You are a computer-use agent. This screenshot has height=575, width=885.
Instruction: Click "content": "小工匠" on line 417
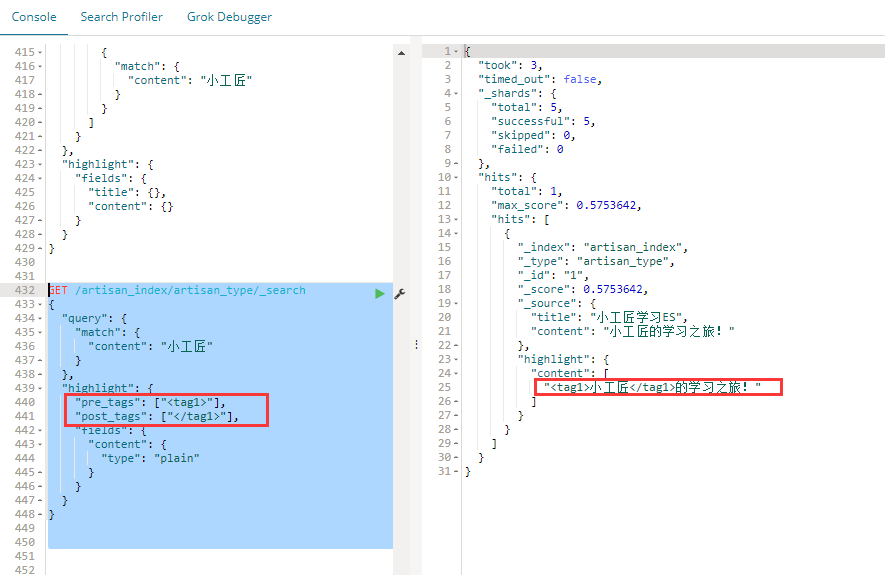190,81
